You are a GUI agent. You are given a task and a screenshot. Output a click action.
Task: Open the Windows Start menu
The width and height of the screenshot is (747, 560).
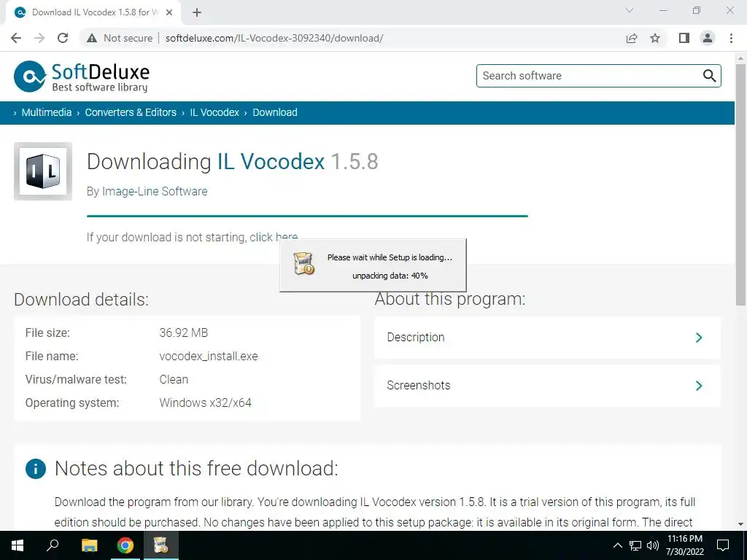[18, 545]
